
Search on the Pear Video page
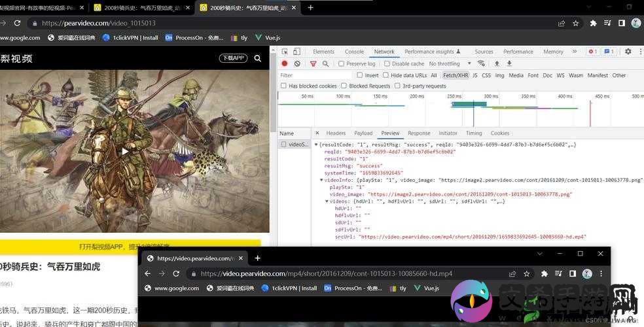click(257, 58)
